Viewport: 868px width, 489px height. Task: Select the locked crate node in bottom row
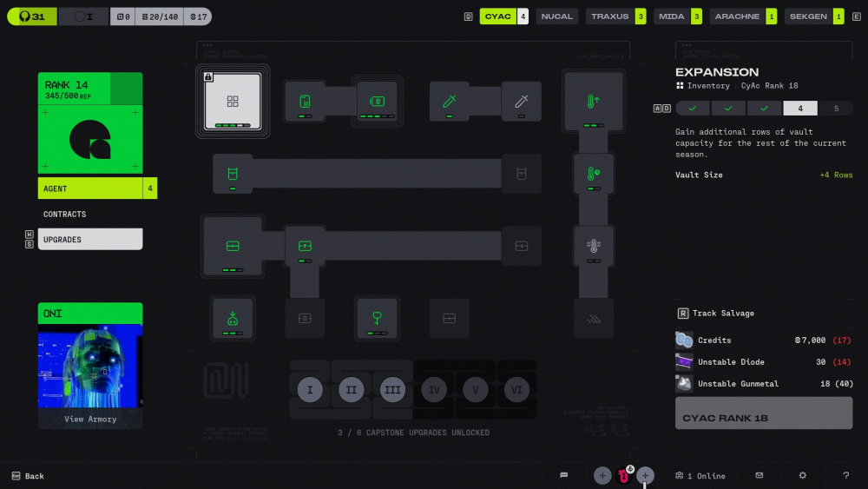(x=449, y=319)
